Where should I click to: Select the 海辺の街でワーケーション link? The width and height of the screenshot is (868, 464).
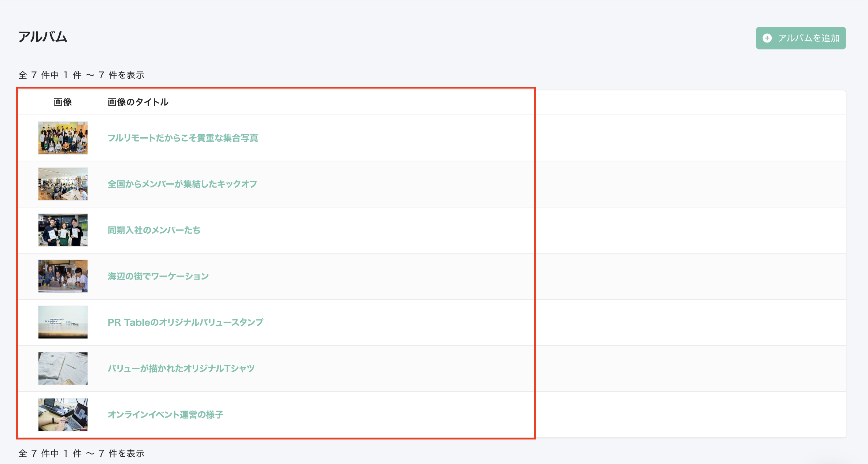158,276
